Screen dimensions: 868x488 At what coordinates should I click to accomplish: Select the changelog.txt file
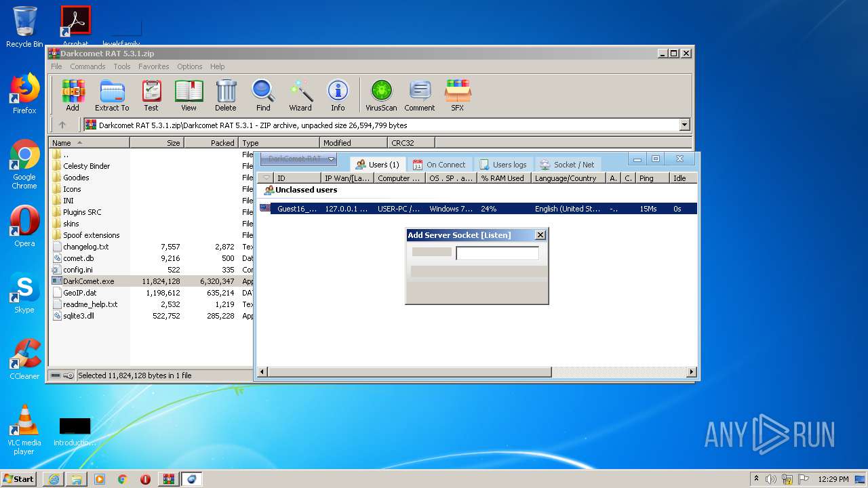pos(85,247)
